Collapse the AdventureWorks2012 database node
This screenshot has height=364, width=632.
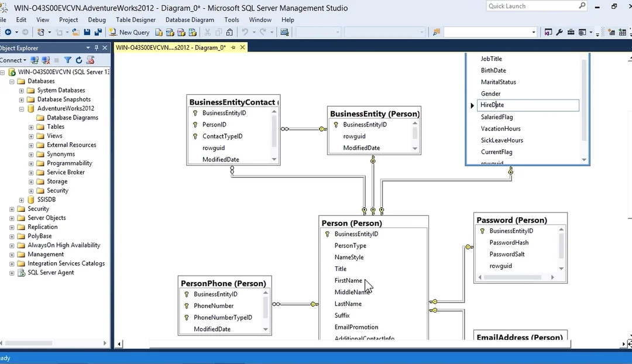(22, 109)
